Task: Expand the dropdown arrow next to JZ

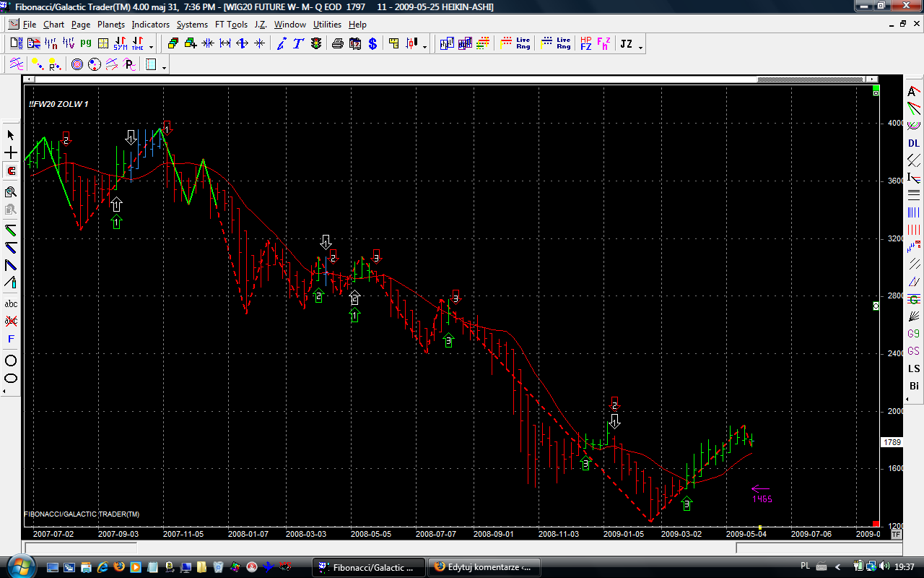Action: (x=640, y=46)
